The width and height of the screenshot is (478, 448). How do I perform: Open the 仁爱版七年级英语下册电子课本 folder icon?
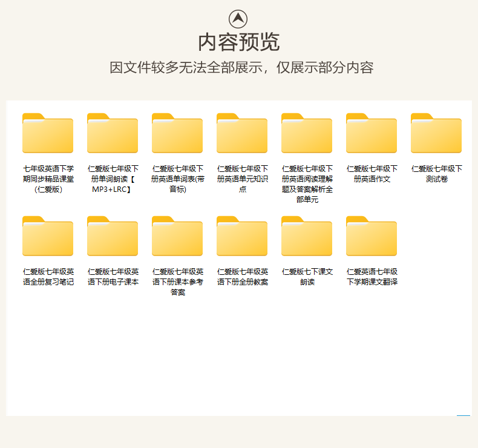tap(113, 236)
